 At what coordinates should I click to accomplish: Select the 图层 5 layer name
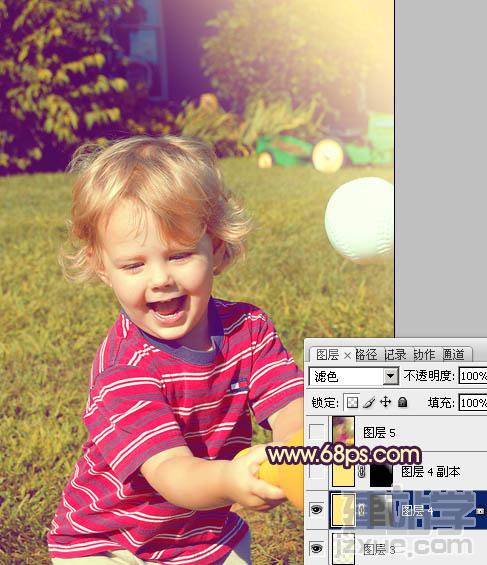point(379,432)
